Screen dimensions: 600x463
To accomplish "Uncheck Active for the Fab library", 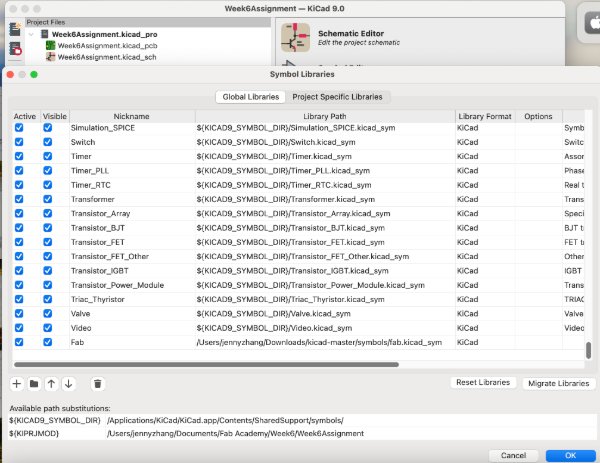I will (19, 342).
